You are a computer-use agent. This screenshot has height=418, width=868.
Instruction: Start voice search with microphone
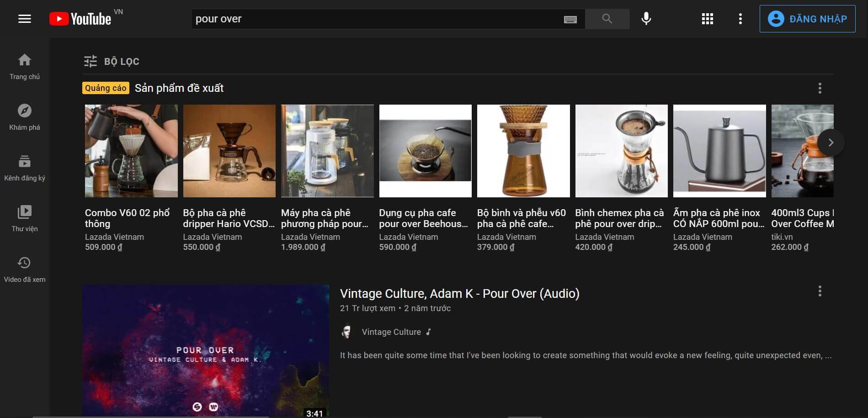[x=646, y=19]
